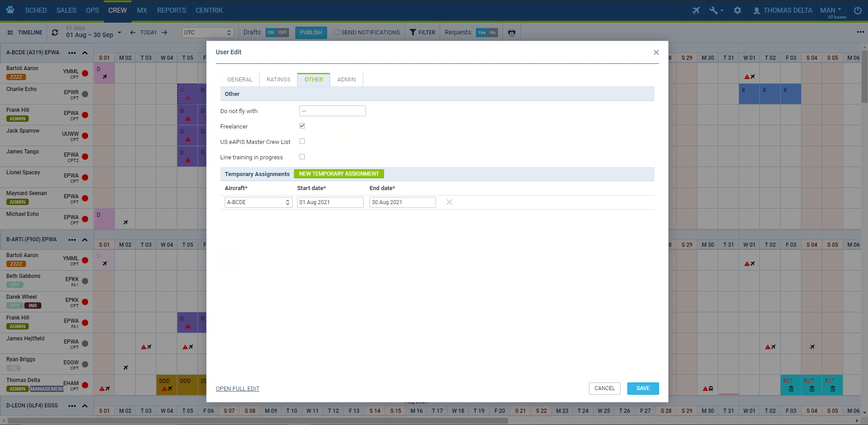Remove the A-BCDE temporary assignment row
Viewport: 868px width, 425px height.
tap(449, 202)
